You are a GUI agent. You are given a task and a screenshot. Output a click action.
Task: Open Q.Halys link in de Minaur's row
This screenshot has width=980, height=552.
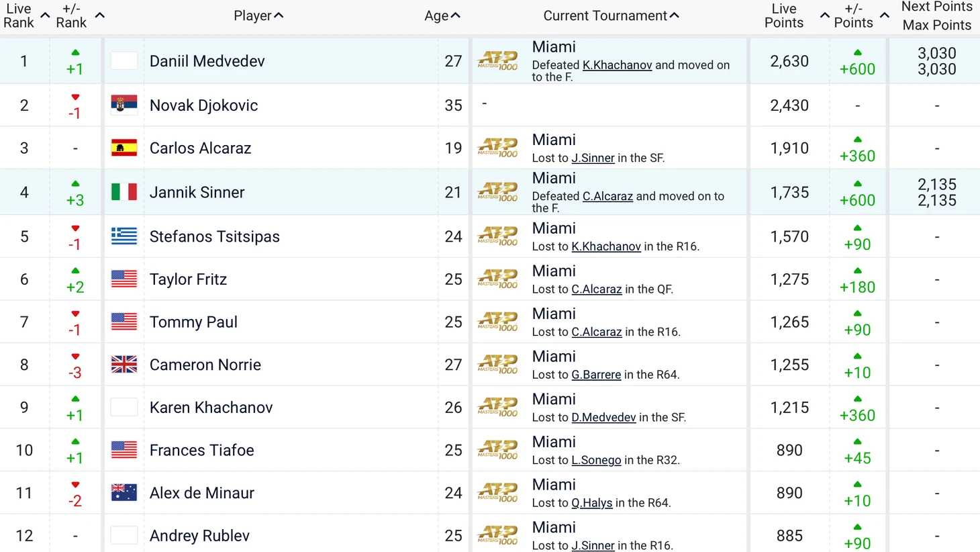click(x=591, y=503)
